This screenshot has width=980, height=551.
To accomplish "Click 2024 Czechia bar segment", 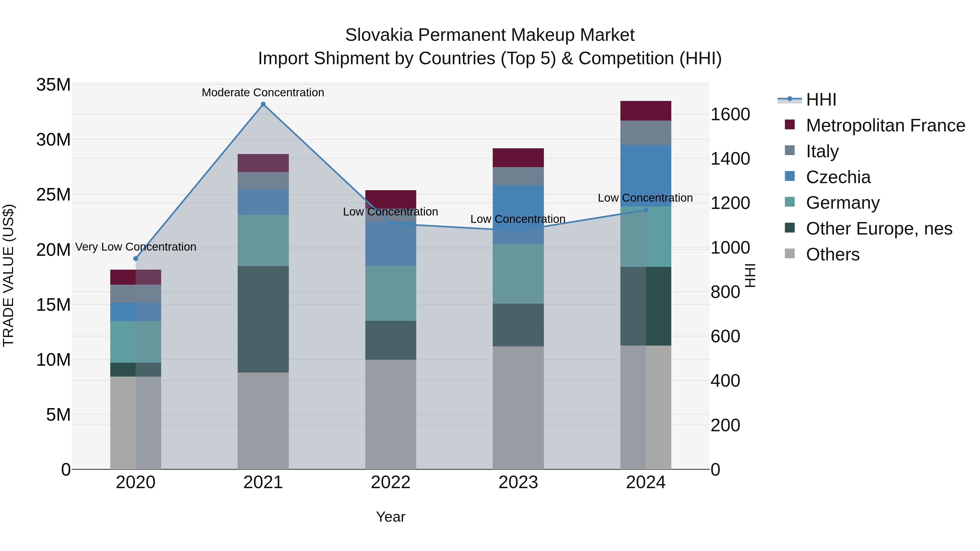I will pos(646,176).
